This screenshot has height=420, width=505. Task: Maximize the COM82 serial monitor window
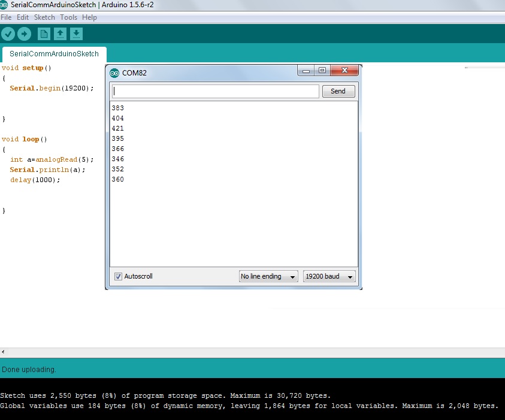pyautogui.click(x=322, y=71)
